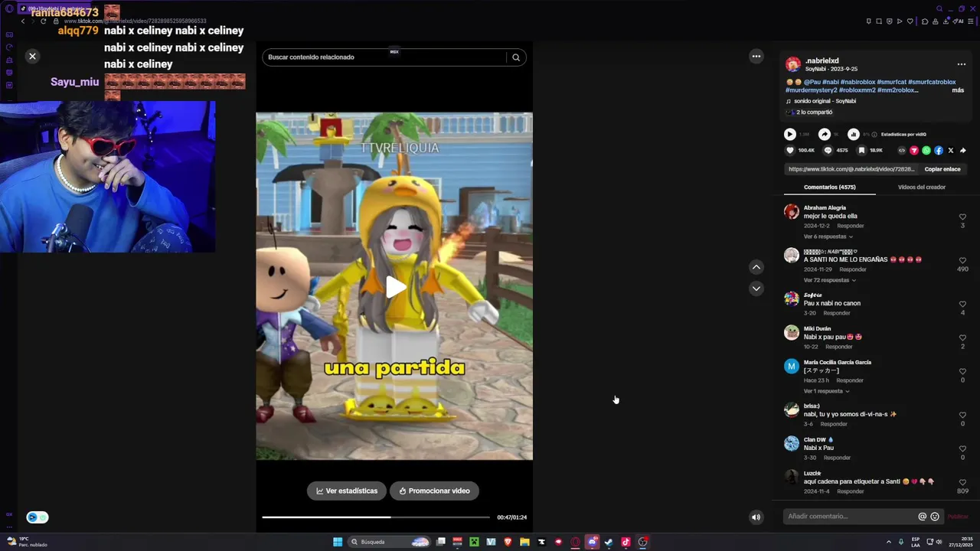Click browser heart bookmark icon
Screen dimensions: 980x551
click(x=910, y=21)
